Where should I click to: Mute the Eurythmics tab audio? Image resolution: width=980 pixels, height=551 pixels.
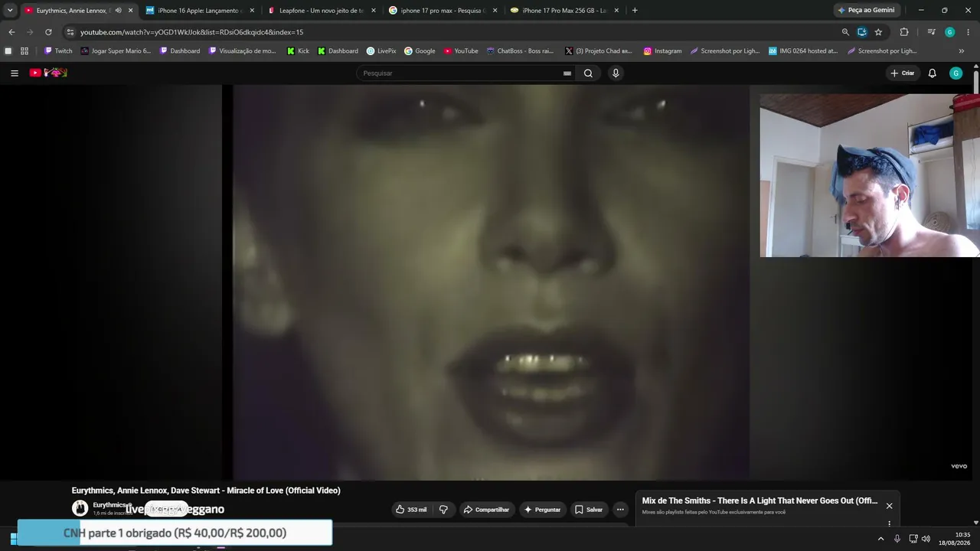click(118, 11)
